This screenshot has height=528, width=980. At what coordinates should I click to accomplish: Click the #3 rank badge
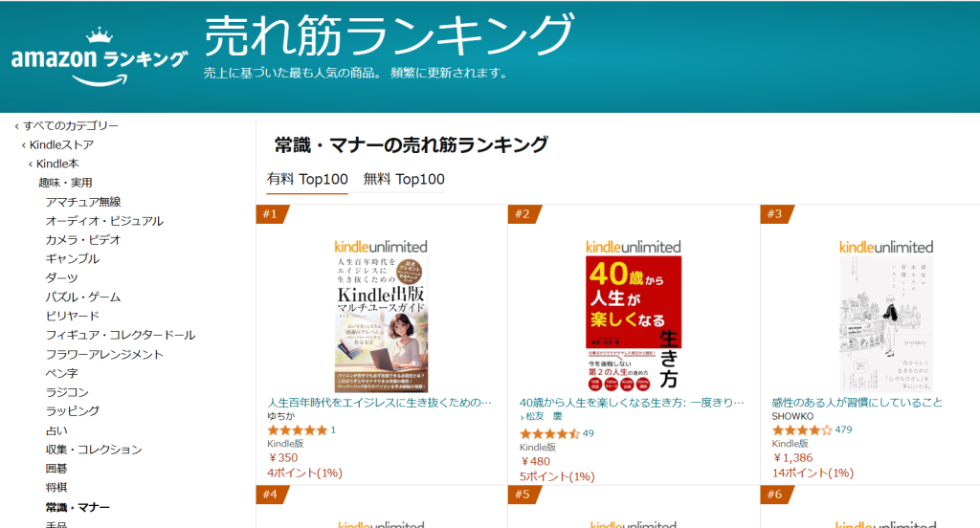774,214
